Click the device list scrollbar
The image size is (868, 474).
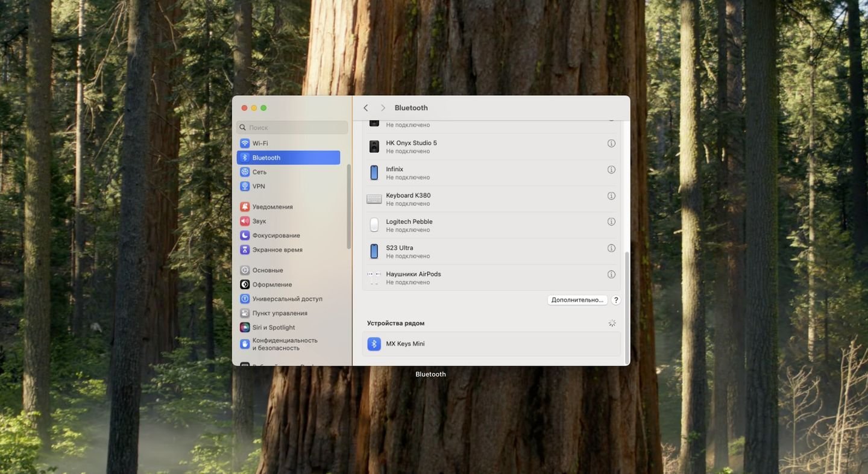(627, 307)
